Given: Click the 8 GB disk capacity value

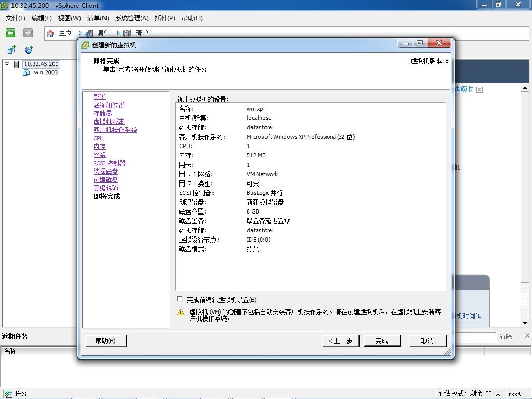Looking at the screenshot, I should point(253,211).
